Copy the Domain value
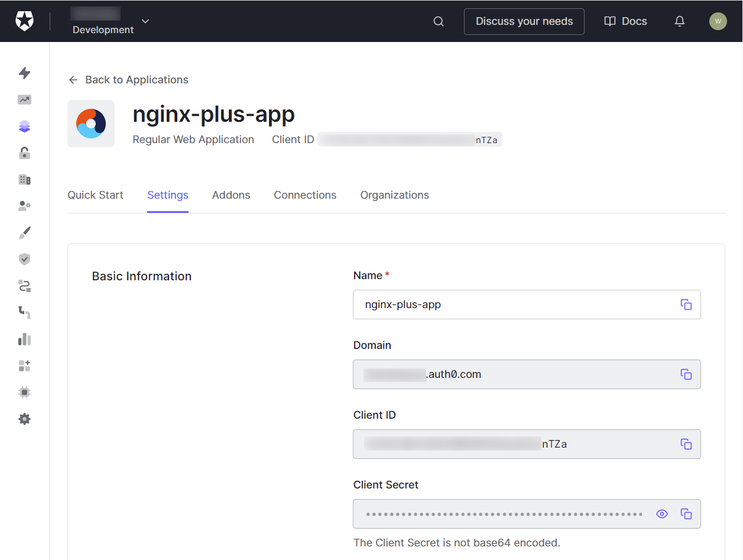This screenshot has width=743, height=560. 686,374
